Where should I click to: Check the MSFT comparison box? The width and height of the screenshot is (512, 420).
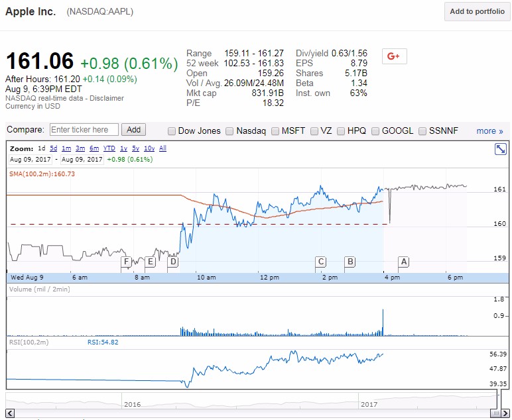click(275, 131)
